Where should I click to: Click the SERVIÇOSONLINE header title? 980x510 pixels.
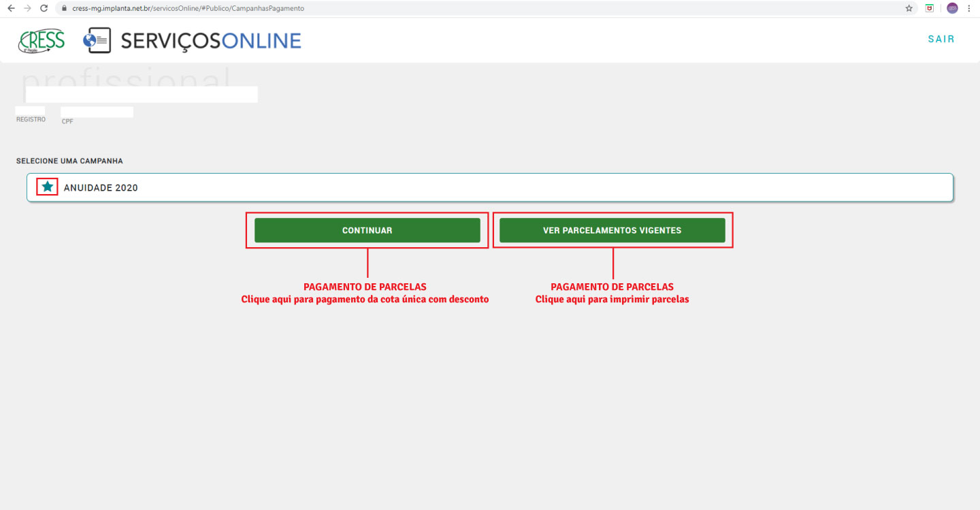pyautogui.click(x=211, y=41)
